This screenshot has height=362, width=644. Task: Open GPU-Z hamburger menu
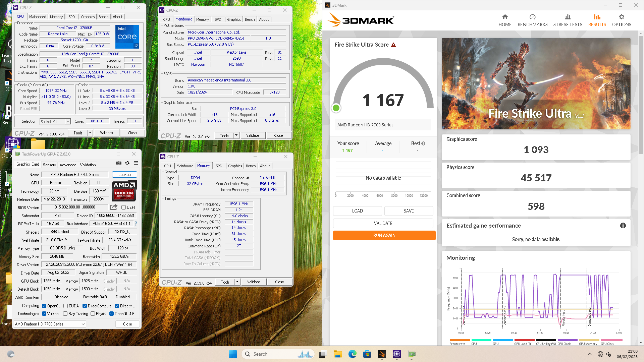tap(136, 163)
